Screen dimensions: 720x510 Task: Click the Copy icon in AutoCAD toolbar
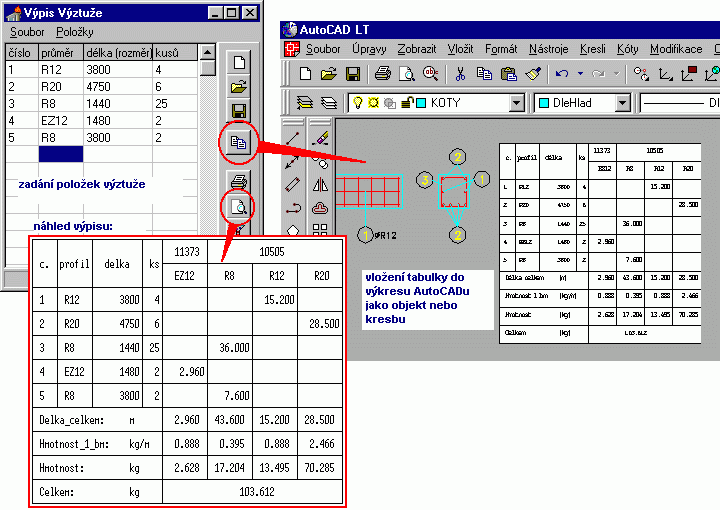click(484, 73)
